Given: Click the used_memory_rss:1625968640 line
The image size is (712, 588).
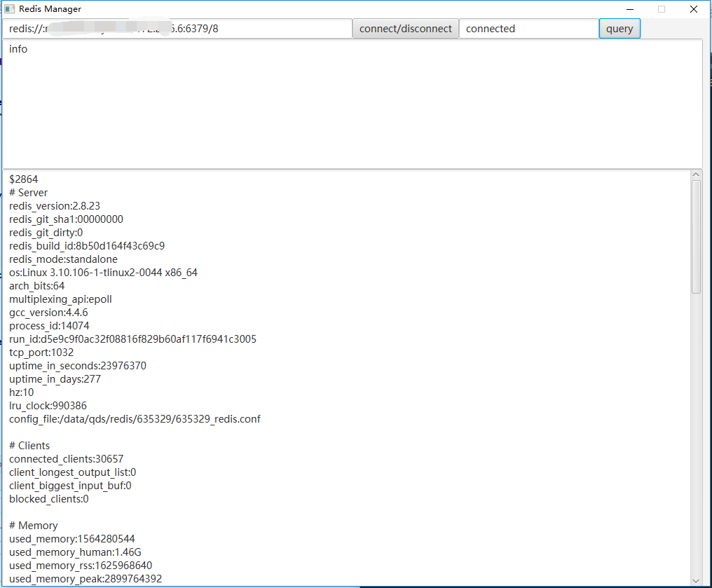Looking at the screenshot, I should (81, 566).
